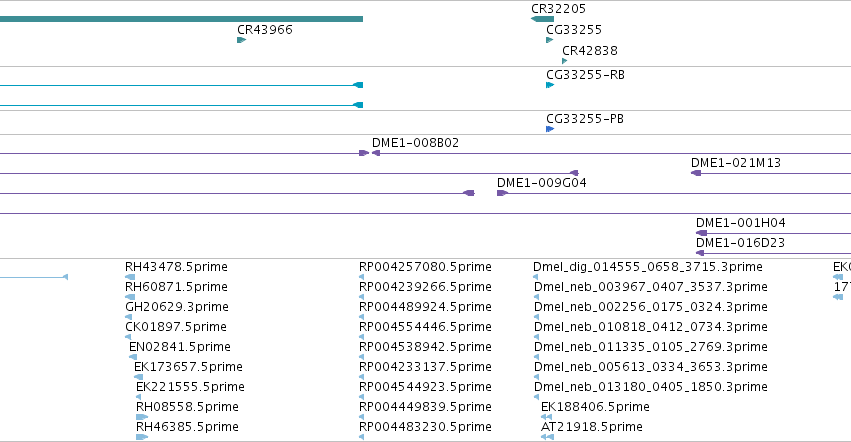Select the DME1-016D23 clone arrowhead
The image size is (851, 442).
click(700, 253)
